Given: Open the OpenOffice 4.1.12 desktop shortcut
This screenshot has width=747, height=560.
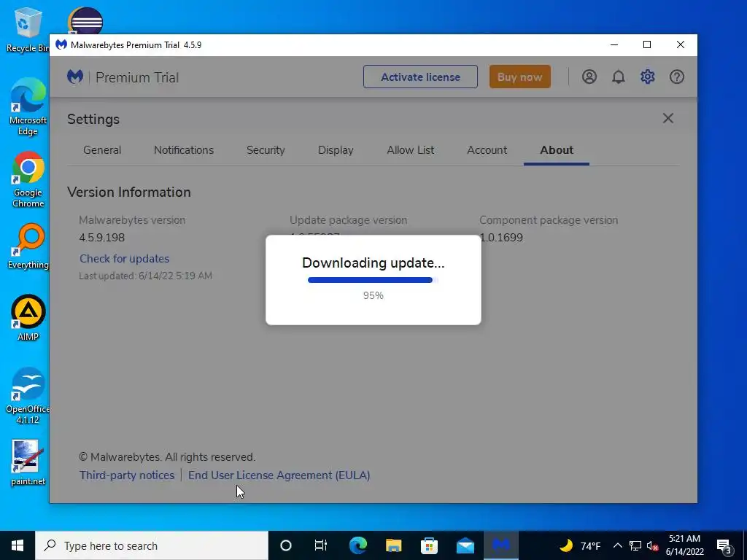Looking at the screenshot, I should coord(28,396).
